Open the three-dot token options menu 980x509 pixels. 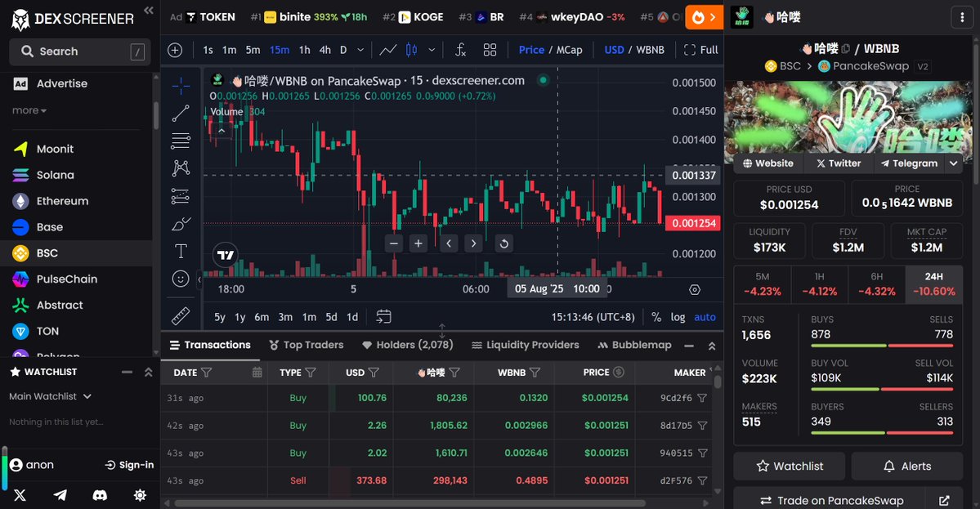coord(962,17)
